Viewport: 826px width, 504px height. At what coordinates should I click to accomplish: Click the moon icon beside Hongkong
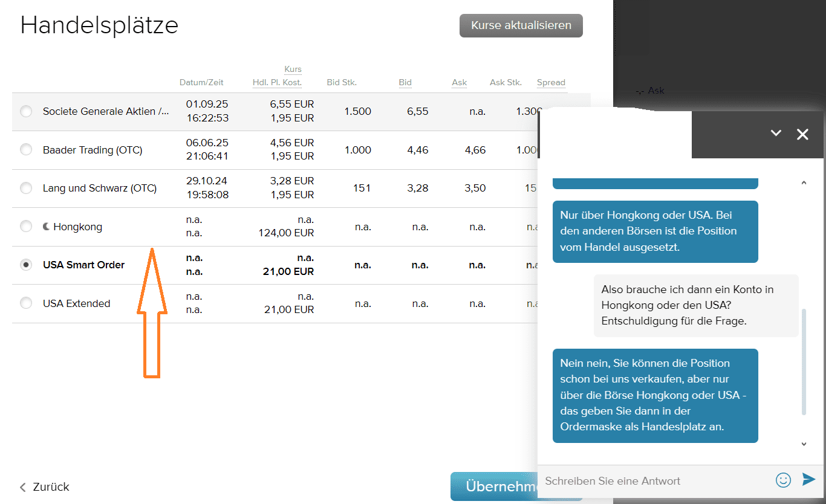(x=46, y=227)
